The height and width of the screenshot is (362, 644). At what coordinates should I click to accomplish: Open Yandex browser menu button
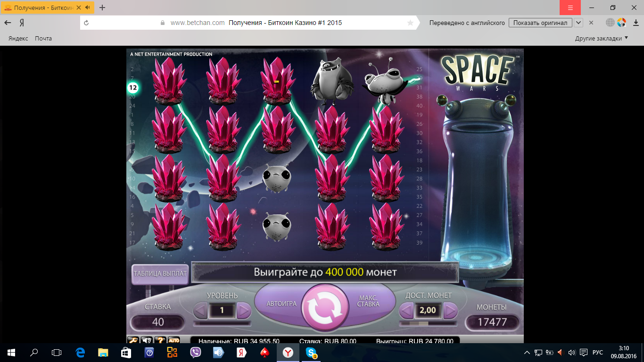(570, 8)
